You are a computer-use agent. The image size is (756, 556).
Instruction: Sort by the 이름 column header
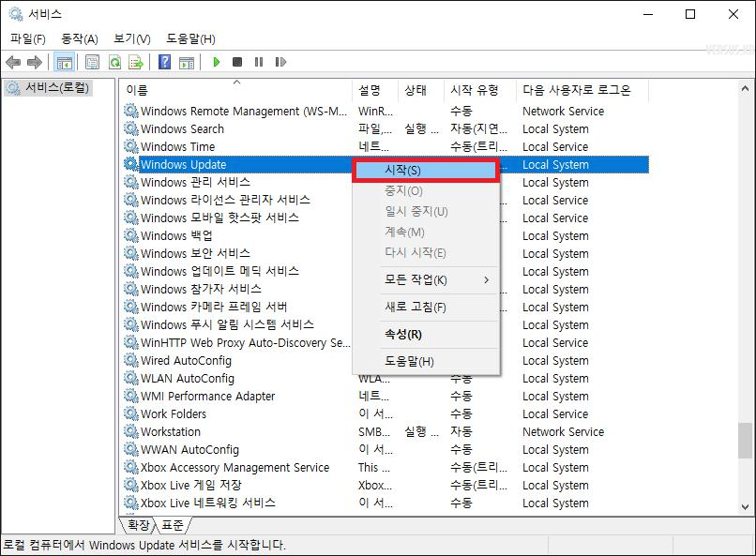click(x=236, y=90)
